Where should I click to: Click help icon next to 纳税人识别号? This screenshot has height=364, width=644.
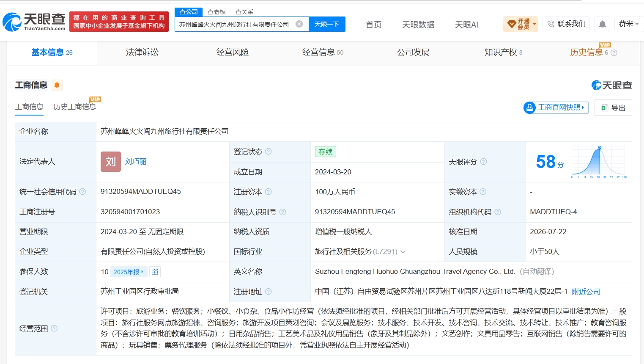(282, 212)
